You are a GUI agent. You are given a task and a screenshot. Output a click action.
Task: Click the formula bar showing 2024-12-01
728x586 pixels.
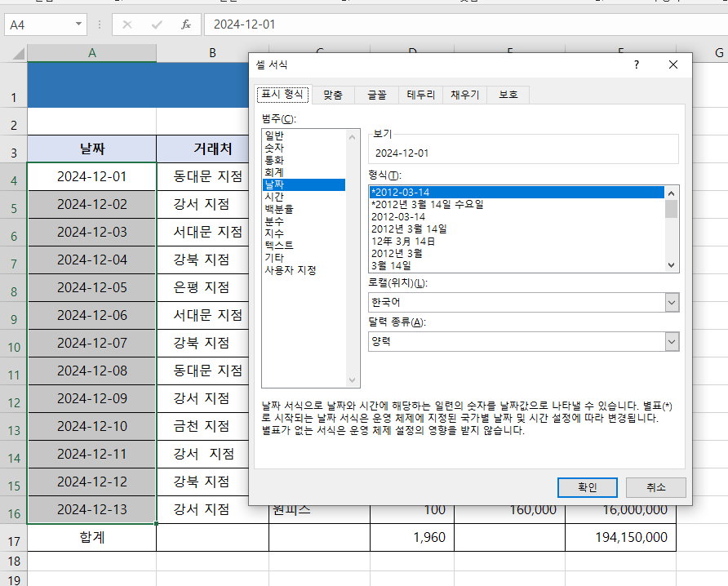click(x=466, y=24)
